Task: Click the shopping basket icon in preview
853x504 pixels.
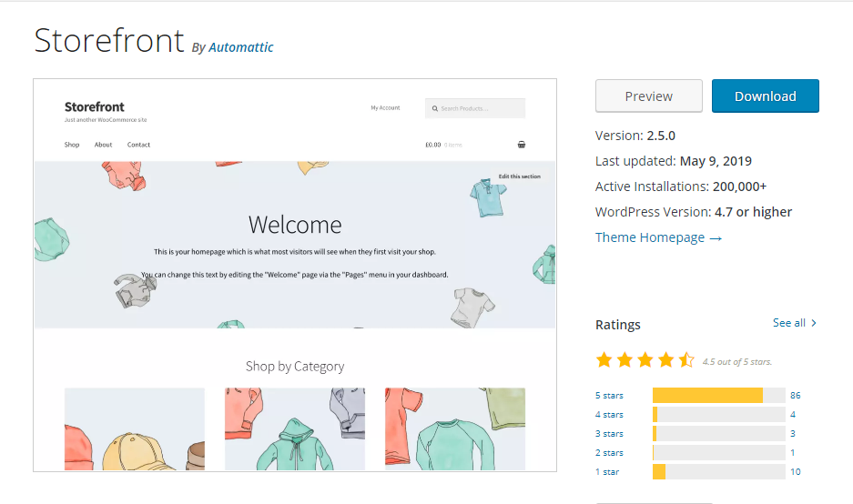Action: click(x=521, y=145)
